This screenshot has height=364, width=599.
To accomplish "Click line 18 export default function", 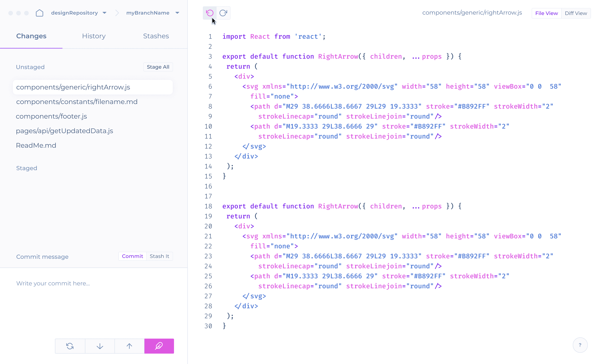I will click(x=342, y=206).
